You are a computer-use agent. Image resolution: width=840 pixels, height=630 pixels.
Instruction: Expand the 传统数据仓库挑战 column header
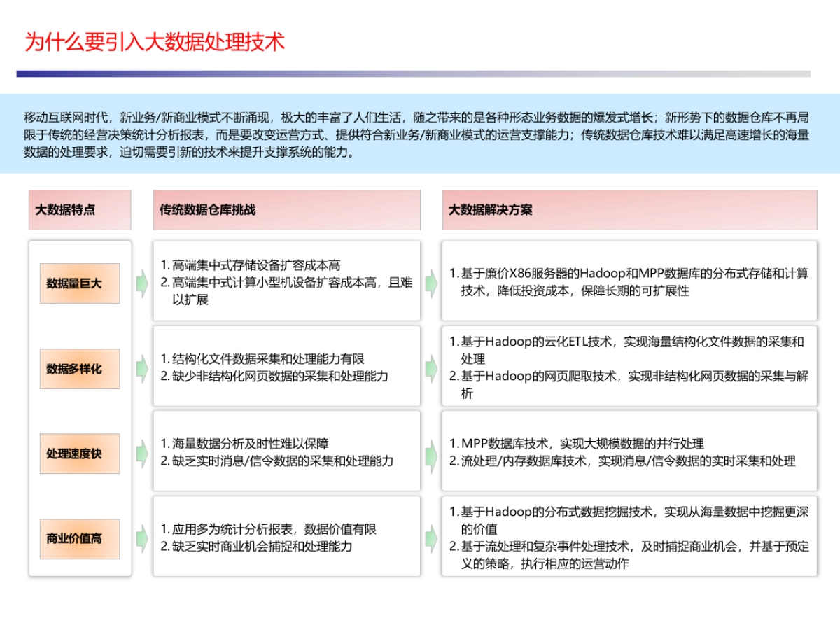[286, 209]
